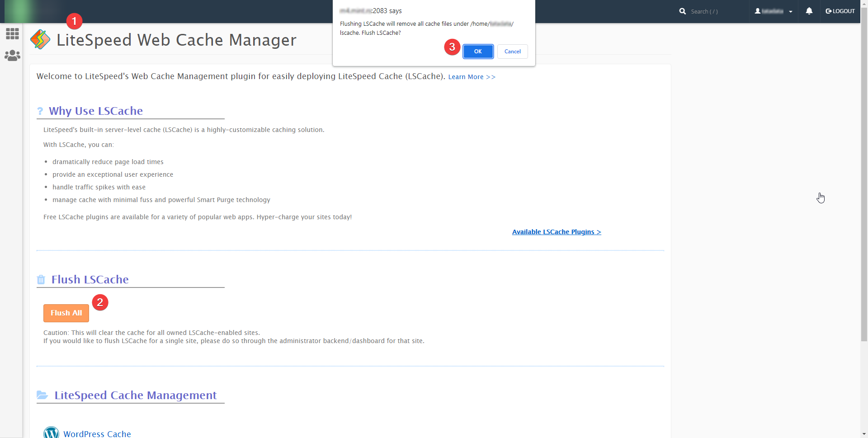Image resolution: width=868 pixels, height=438 pixels.
Task: Cancel the Flush LSCache dialog
Action: coord(513,52)
